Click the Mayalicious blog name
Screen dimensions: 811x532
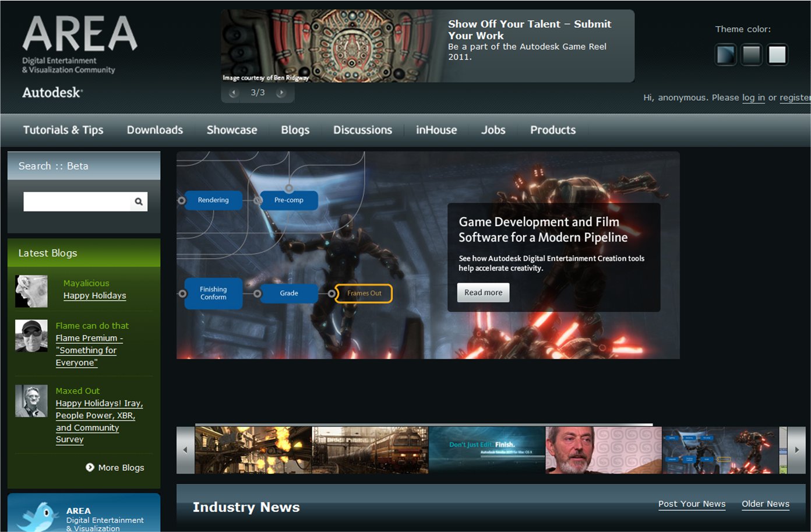[x=86, y=283]
